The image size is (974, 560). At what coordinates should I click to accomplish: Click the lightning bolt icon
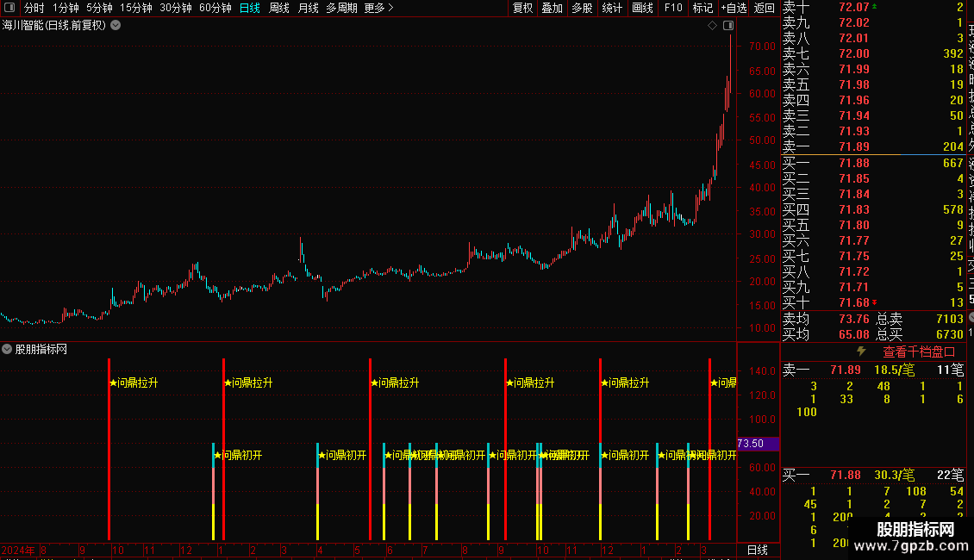(861, 352)
